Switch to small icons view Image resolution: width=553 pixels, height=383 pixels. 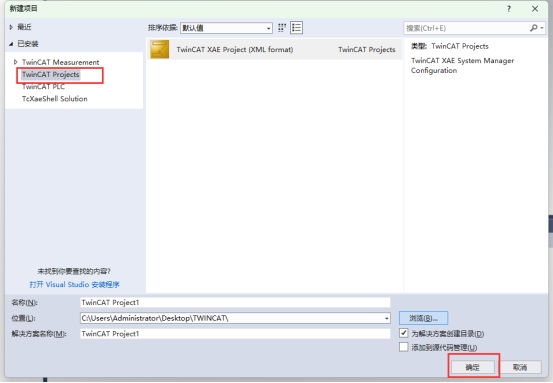point(282,28)
